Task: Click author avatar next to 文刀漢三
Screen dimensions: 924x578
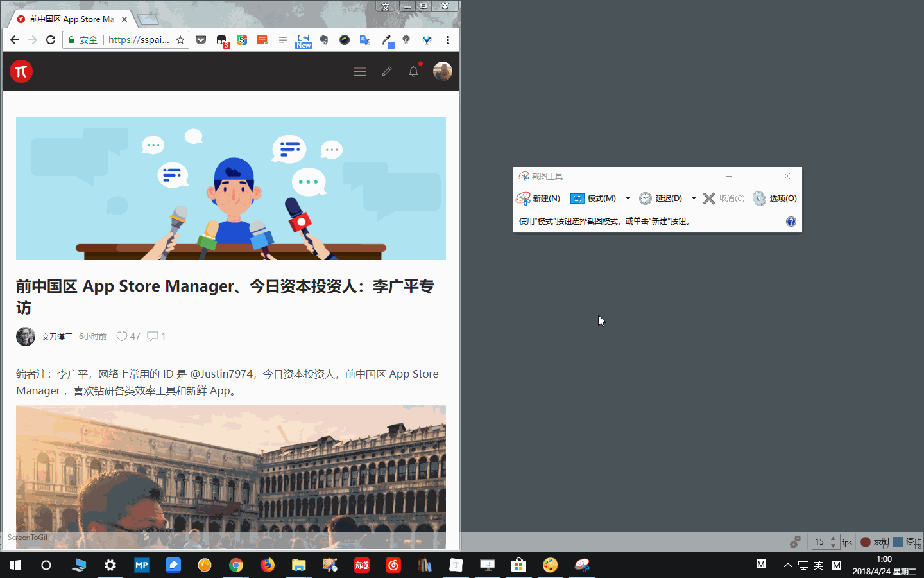Action: point(26,337)
